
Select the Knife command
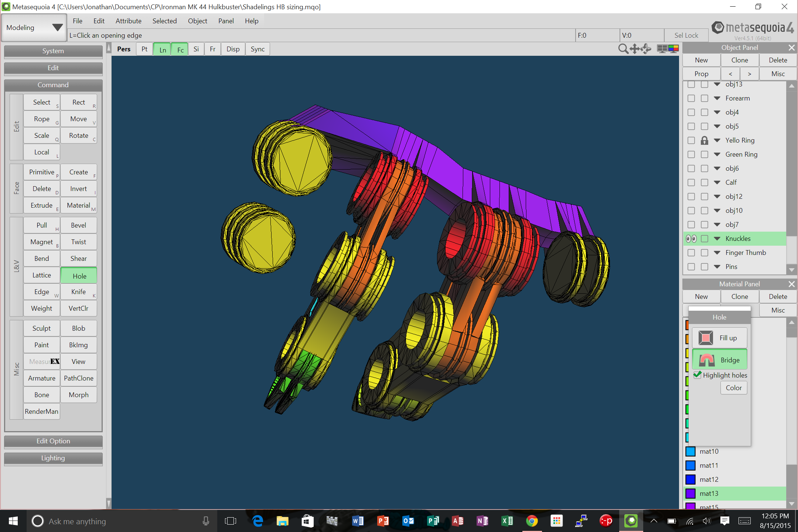(79, 292)
